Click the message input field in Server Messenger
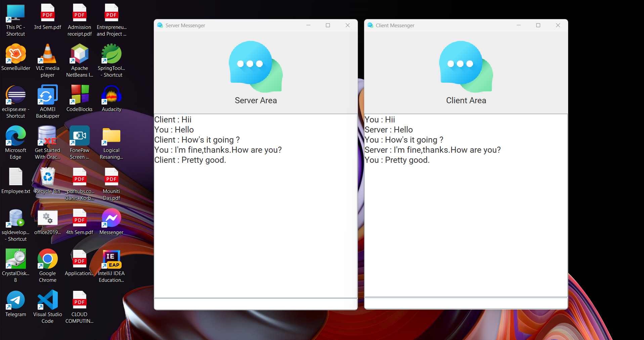 tap(255, 303)
